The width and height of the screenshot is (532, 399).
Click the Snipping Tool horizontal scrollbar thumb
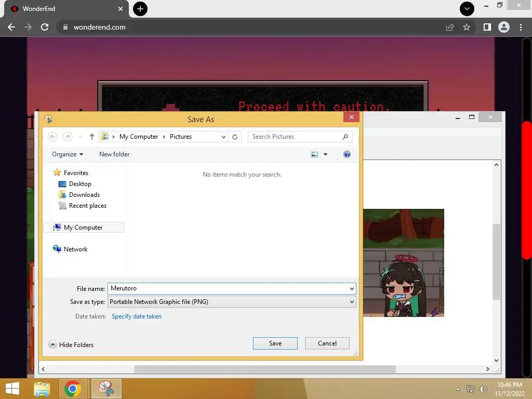pos(264,369)
